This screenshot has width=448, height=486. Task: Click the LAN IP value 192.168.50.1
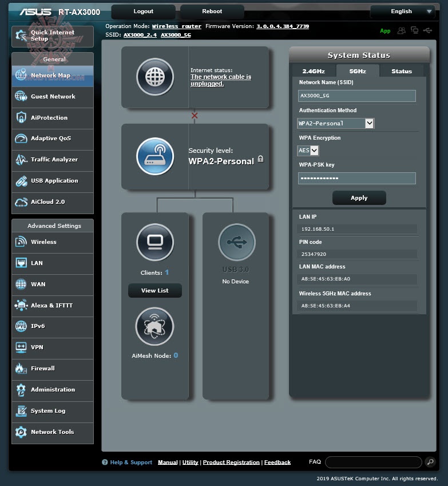tap(318, 229)
